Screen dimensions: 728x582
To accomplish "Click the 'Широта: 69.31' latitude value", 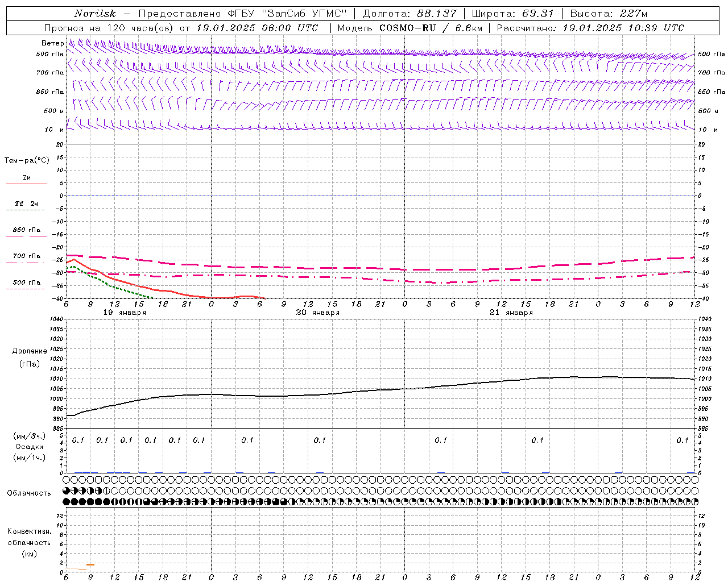I will (x=513, y=14).
